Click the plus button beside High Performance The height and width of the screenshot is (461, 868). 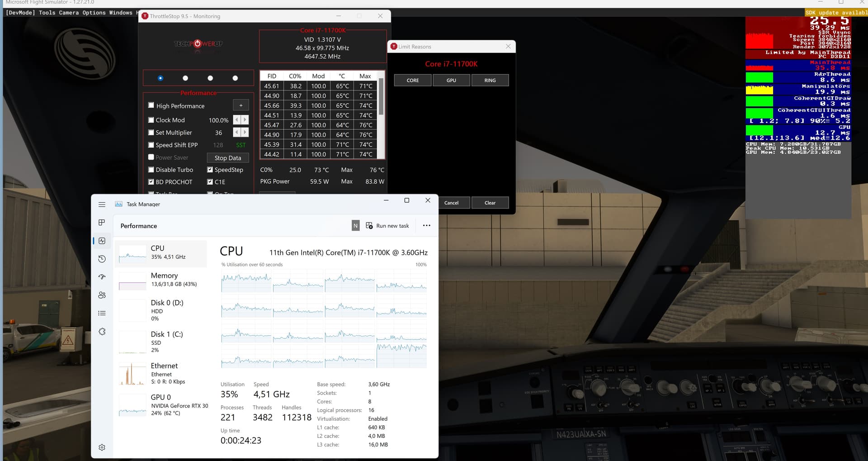point(241,105)
